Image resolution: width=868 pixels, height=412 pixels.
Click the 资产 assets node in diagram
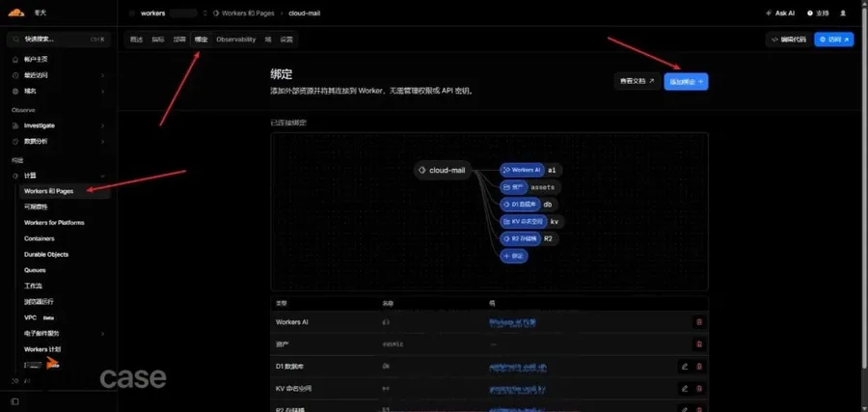tap(512, 187)
